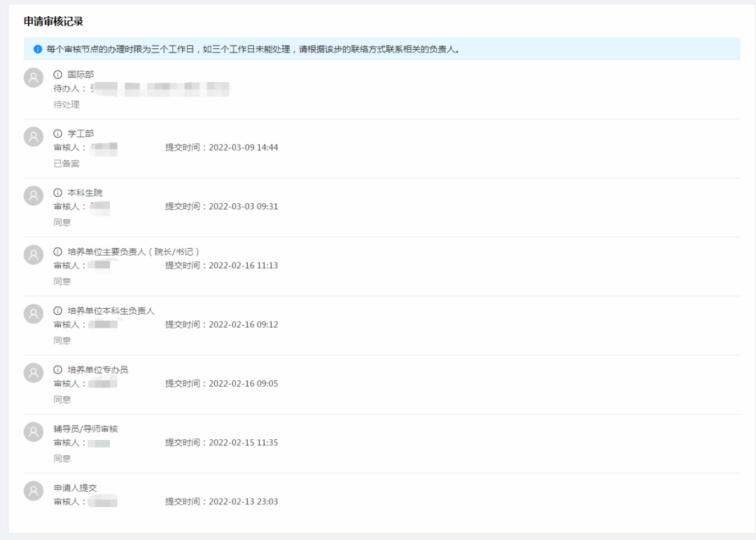Screen dimensions: 756x540
Task: Click the avatar icon for 申请人提交
Action: 34,491
